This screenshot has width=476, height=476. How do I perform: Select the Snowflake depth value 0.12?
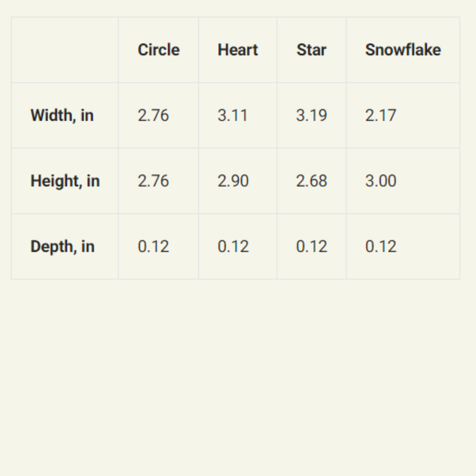click(x=381, y=246)
